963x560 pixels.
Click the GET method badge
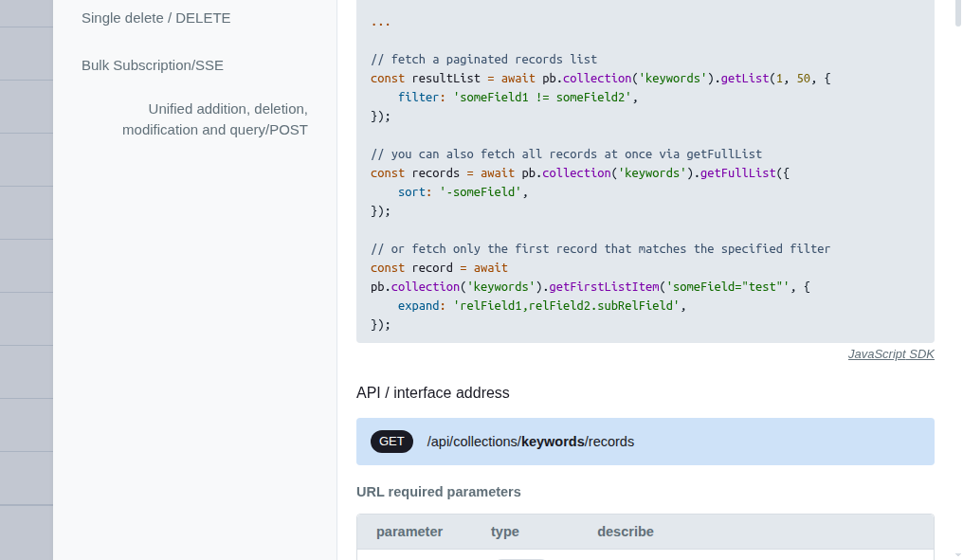point(391,442)
